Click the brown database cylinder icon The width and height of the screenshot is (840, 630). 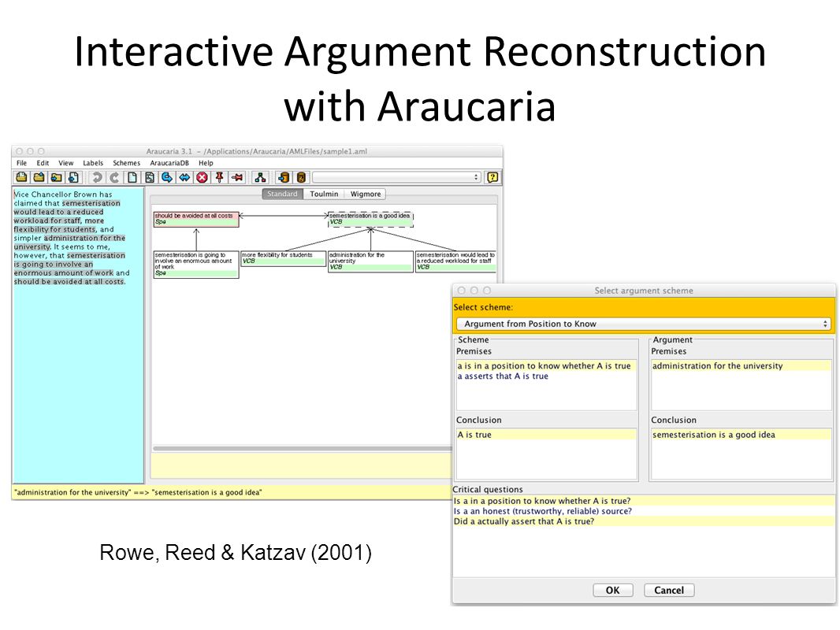[301, 177]
